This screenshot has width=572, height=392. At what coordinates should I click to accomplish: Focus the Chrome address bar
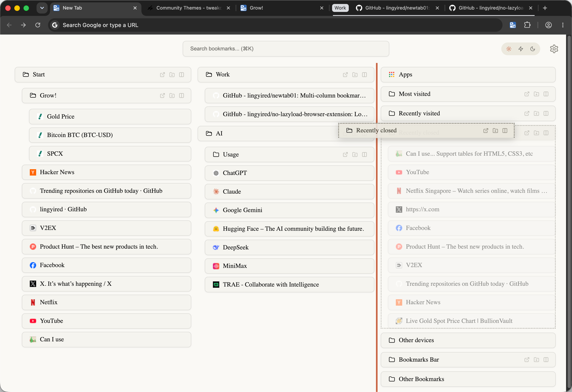pyautogui.click(x=275, y=25)
